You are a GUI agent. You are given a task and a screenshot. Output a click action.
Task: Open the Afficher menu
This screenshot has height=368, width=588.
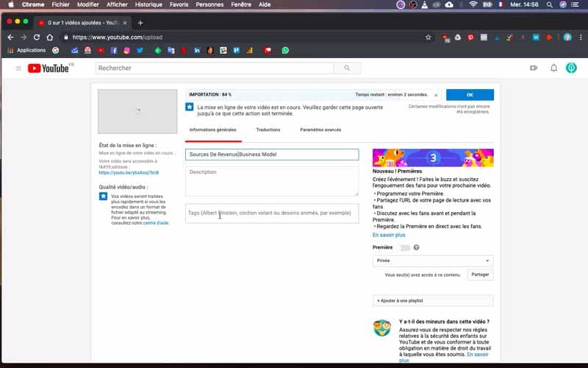pos(117,4)
